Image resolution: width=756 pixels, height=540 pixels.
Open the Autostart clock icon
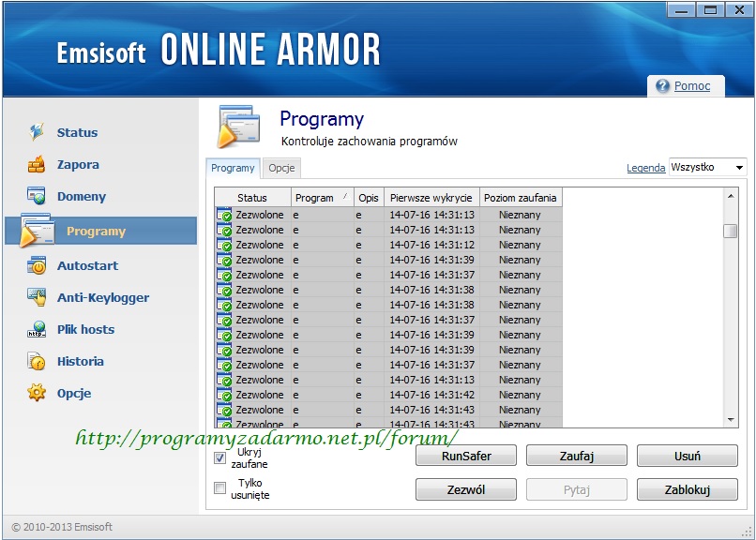(x=37, y=266)
